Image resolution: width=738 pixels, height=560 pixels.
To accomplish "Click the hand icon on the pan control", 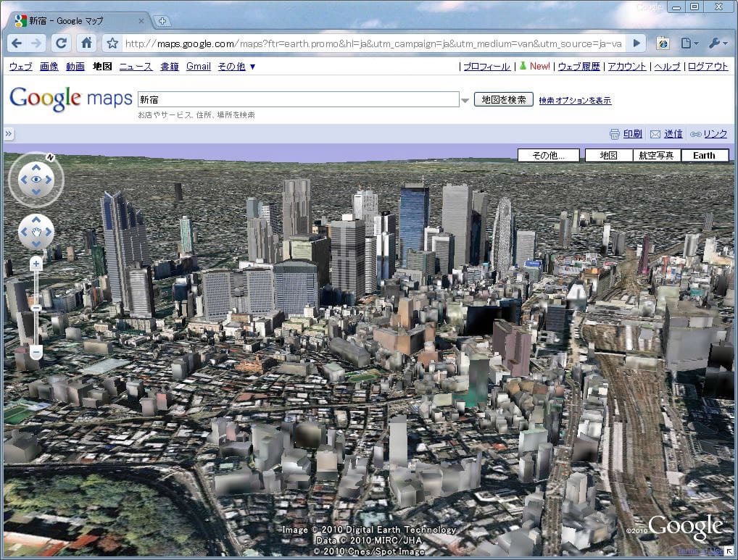I will (x=36, y=232).
